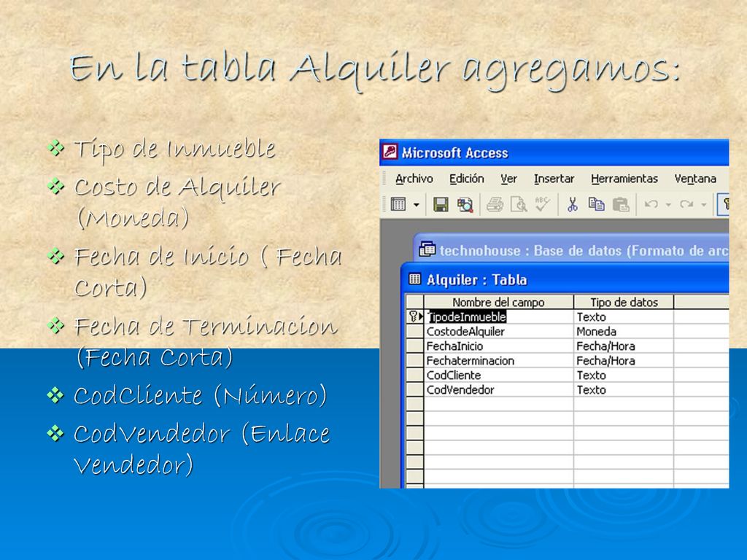Viewport: 747px width, 560px height.
Task: Open the Ver menu
Action: point(508,179)
